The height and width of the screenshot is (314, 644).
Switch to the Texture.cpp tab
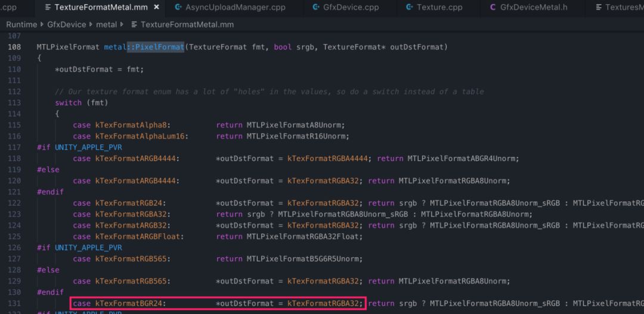point(439,7)
